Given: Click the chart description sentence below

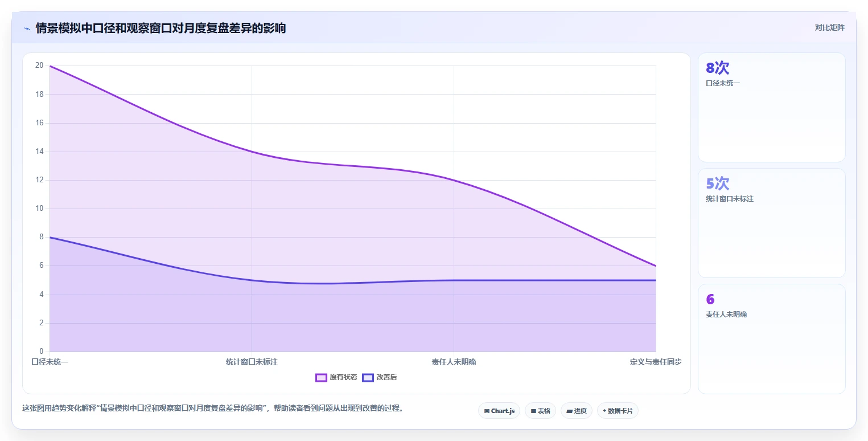Looking at the screenshot, I should pyautogui.click(x=213, y=409).
